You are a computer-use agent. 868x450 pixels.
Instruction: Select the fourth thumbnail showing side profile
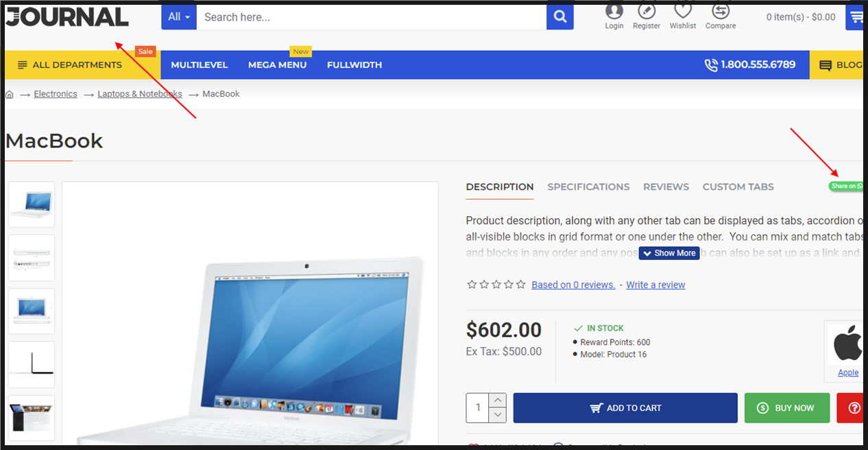32,364
